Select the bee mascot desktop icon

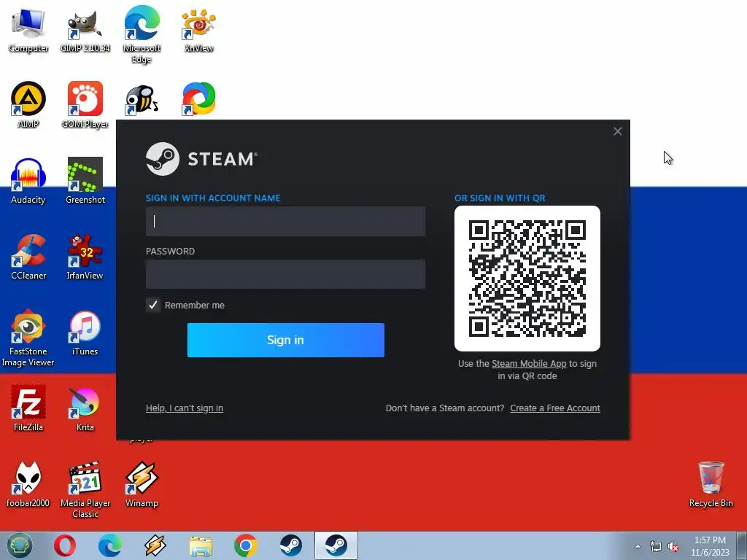pyautogui.click(x=142, y=99)
